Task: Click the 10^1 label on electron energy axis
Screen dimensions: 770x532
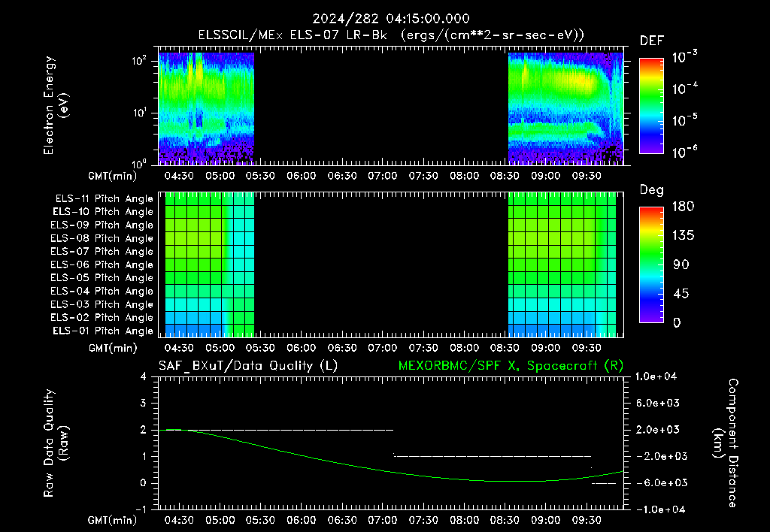Action: click(x=139, y=113)
